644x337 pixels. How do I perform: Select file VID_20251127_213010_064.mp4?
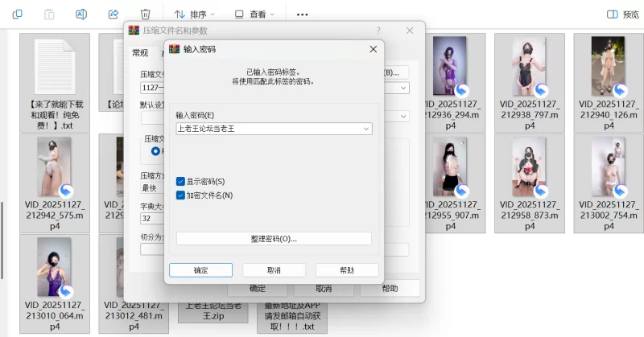click(x=55, y=284)
